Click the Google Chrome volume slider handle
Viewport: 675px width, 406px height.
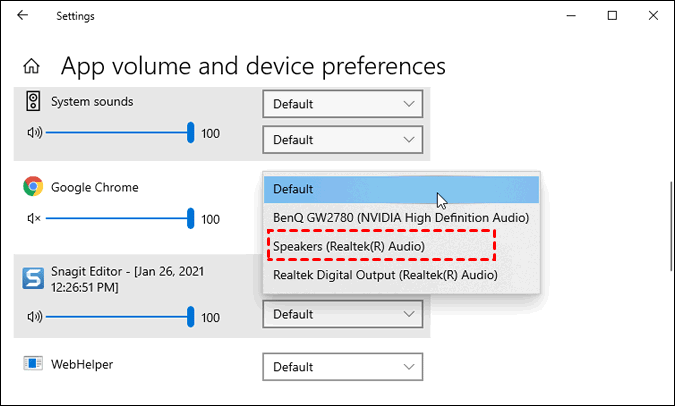(190, 219)
